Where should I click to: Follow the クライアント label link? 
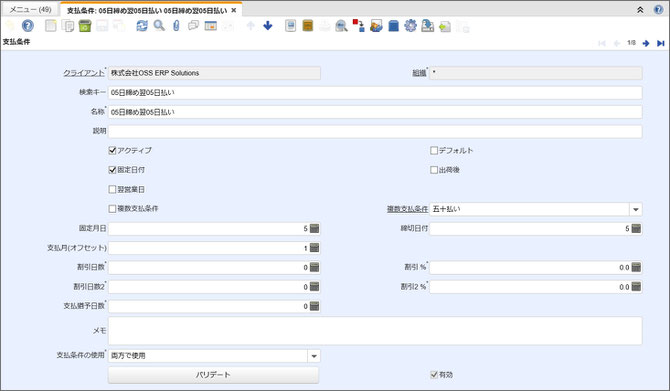pos(84,73)
